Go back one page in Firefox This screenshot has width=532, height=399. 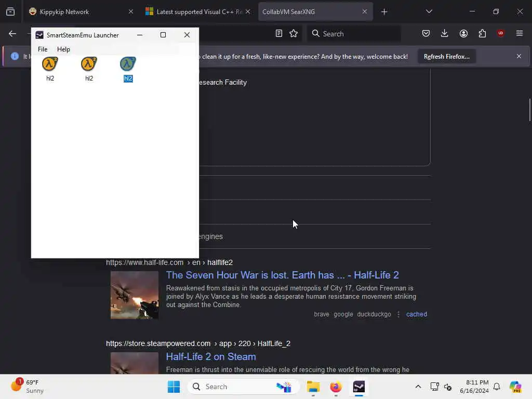(x=12, y=34)
